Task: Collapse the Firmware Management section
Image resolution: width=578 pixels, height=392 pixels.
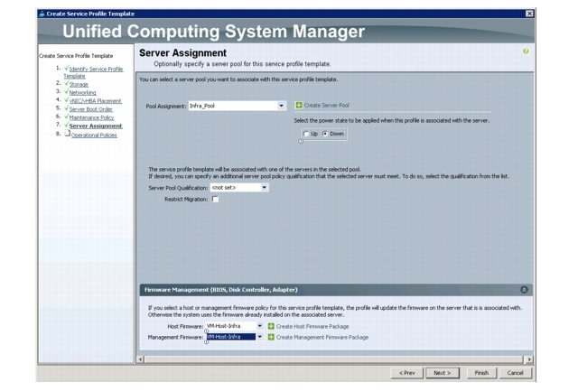Action: pyautogui.click(x=524, y=290)
